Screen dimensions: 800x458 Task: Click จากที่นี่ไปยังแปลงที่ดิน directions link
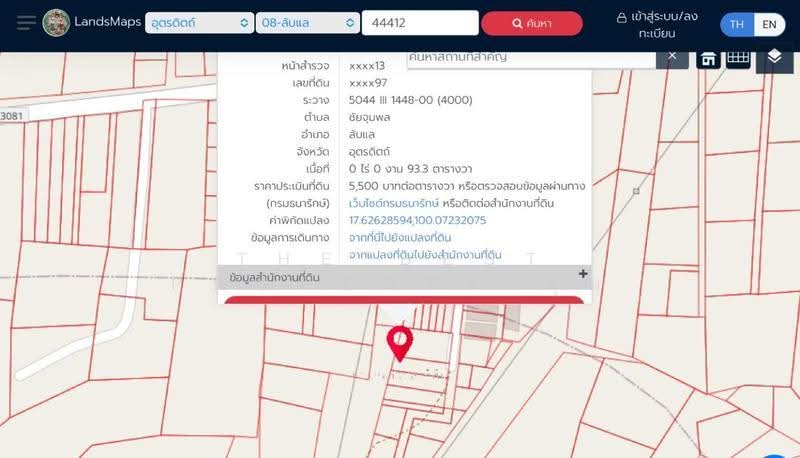[400, 237]
